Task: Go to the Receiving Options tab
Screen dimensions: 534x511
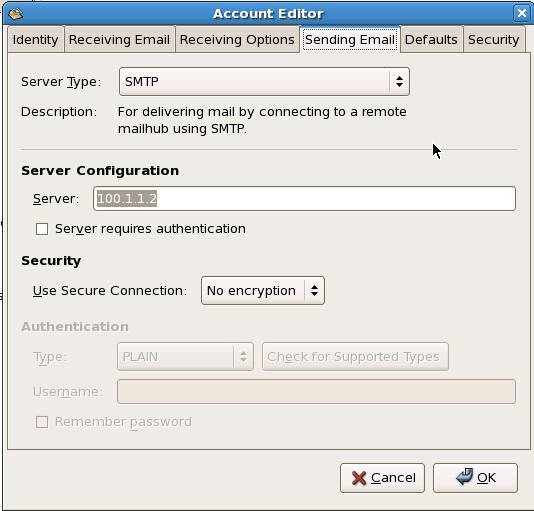Action: coord(237,40)
